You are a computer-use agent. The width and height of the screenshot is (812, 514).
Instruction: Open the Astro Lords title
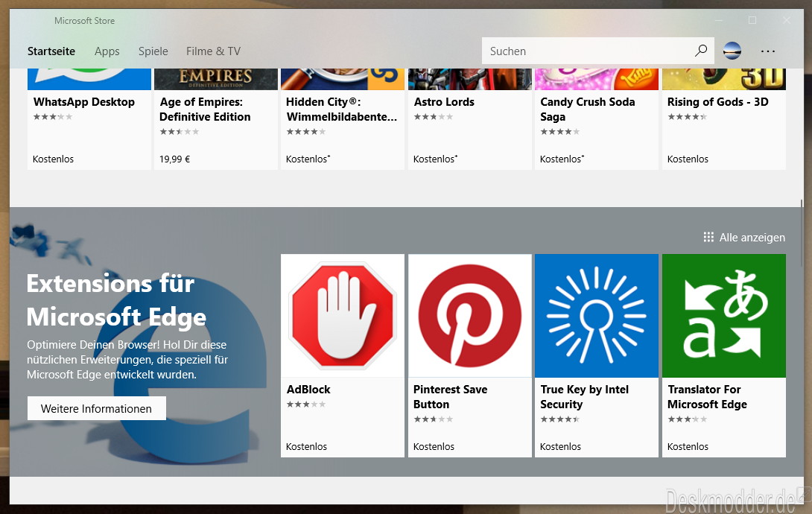tap(444, 102)
